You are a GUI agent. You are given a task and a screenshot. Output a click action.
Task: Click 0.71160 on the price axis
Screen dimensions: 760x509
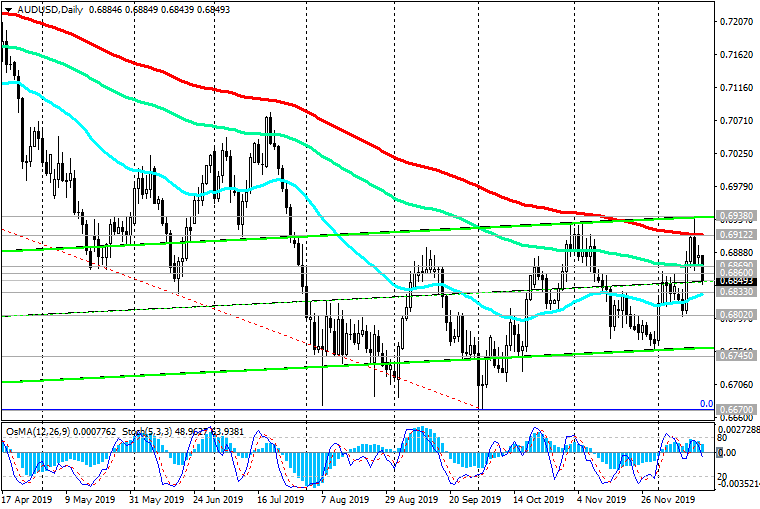736,88
